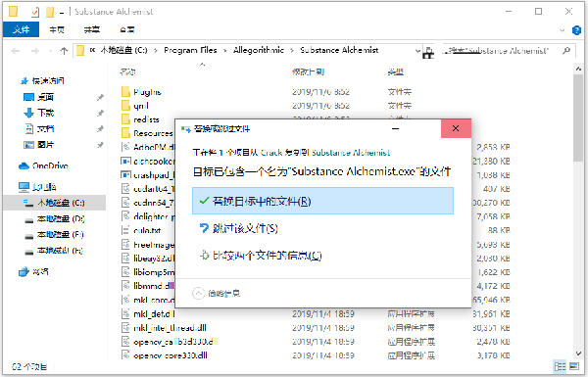Sort by date modified column header
This screenshot has height=377, width=588.
(x=308, y=71)
